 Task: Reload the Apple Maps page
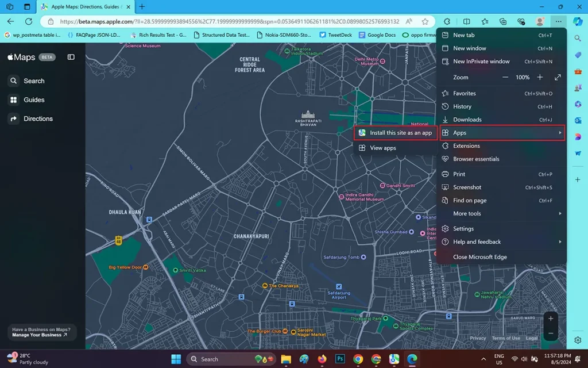pyautogui.click(x=29, y=21)
